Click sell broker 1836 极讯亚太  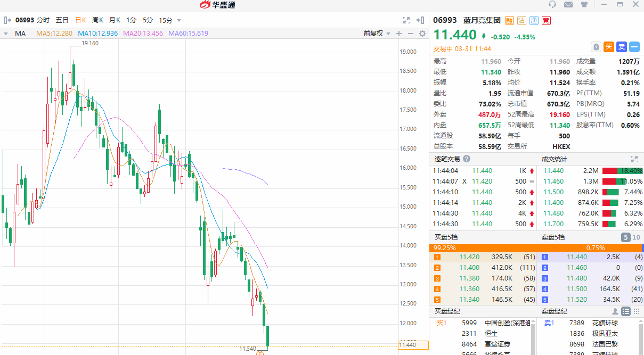point(594,334)
